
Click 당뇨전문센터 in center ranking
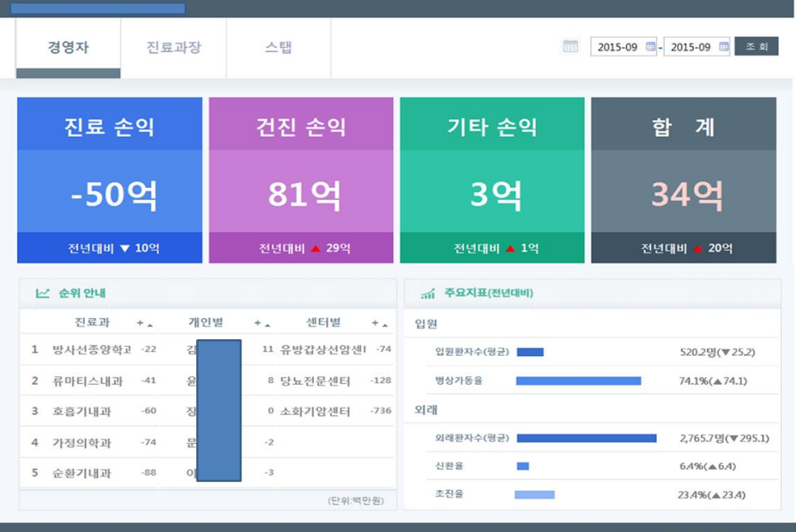tap(316, 380)
